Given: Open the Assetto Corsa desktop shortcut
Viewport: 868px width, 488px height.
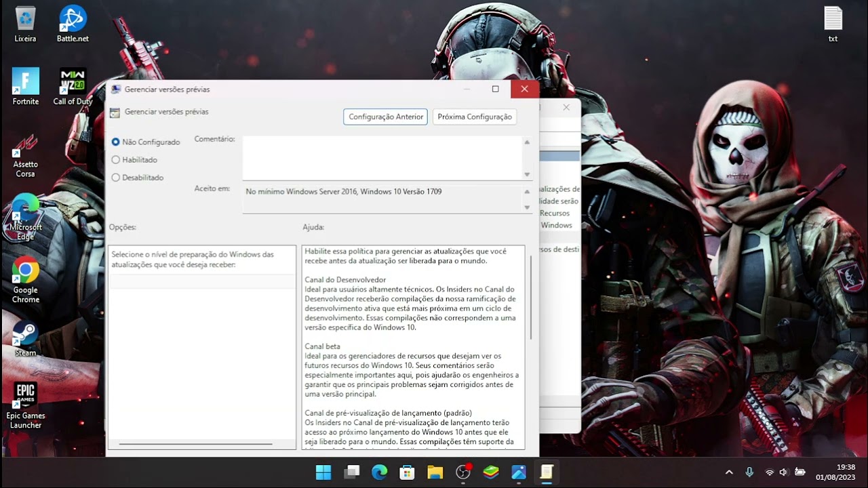Looking at the screenshot, I should click(26, 155).
